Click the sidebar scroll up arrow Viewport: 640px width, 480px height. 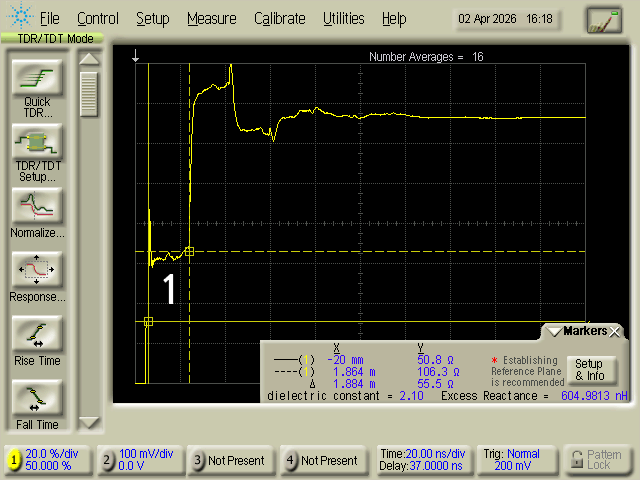click(x=89, y=59)
